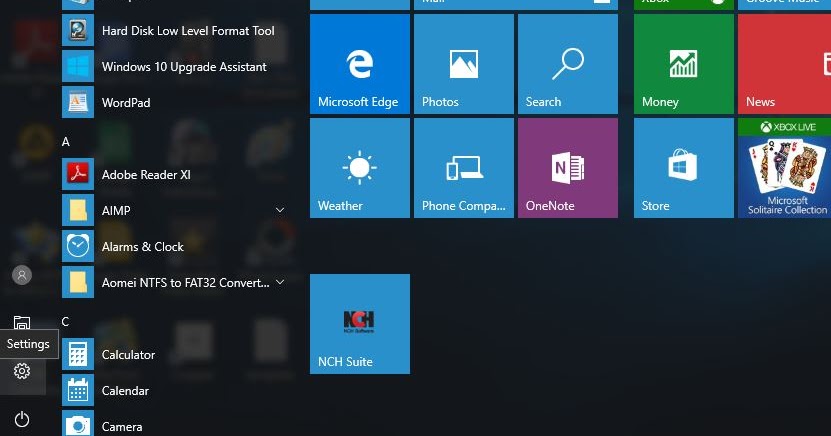The width and height of the screenshot is (831, 436).
Task: Open the News tile
Action: (x=784, y=64)
